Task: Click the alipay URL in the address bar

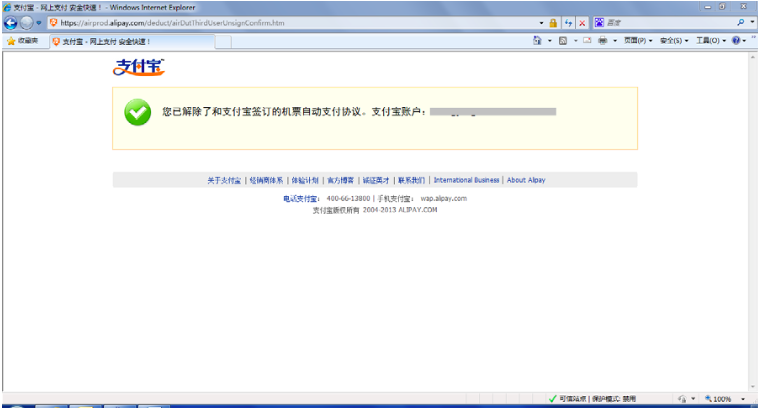Action: [x=173, y=23]
